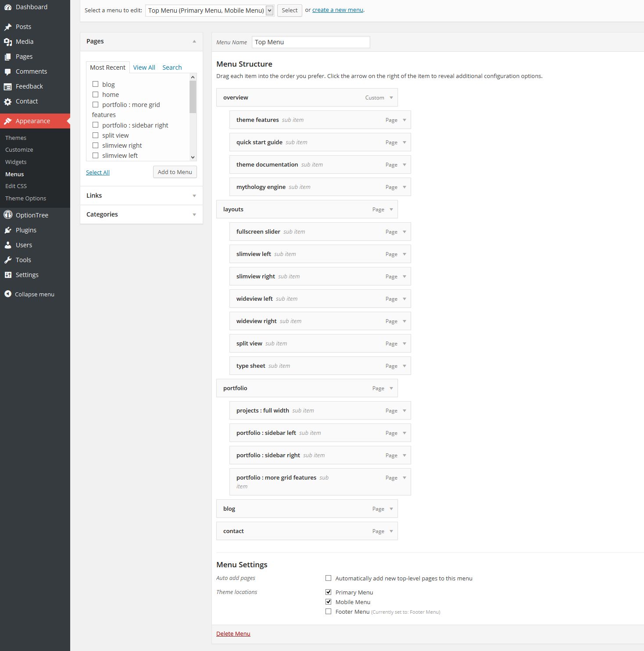Click the Comments speech bubble icon
The width and height of the screenshot is (644, 651).
8,71
